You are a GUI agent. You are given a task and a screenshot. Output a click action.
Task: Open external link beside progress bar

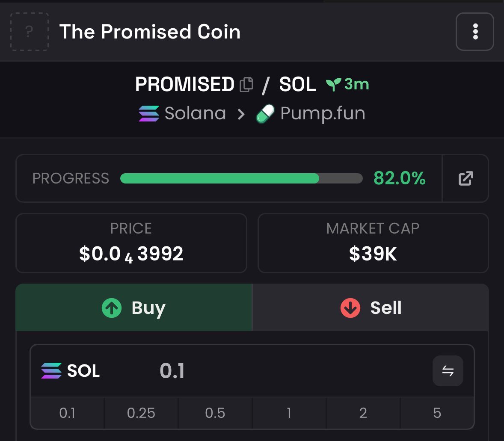pyautogui.click(x=465, y=178)
